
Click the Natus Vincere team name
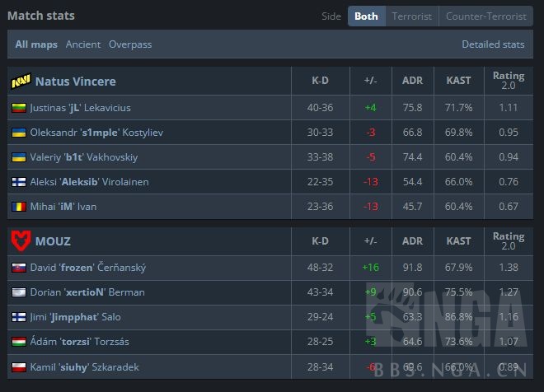[75, 82]
